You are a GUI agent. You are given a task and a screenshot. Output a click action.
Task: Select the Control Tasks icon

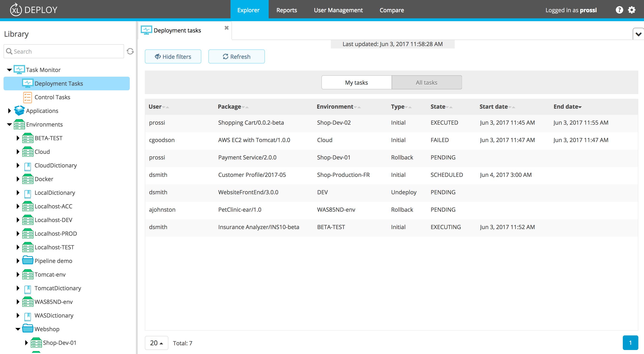click(28, 97)
